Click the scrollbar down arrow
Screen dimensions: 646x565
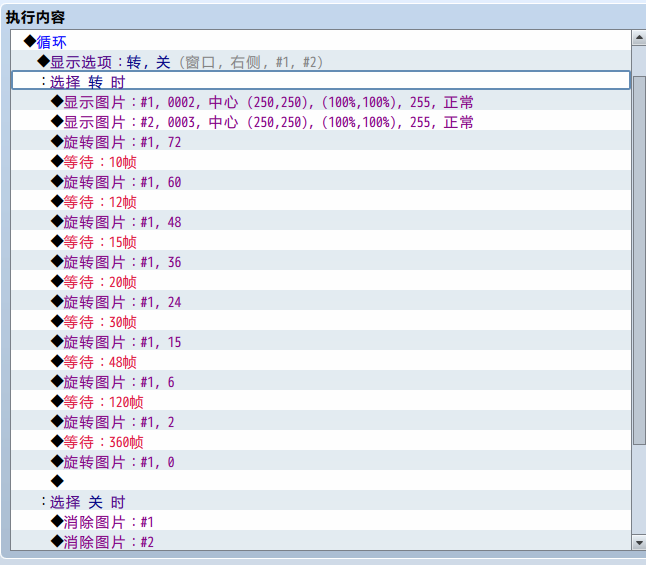[x=639, y=542]
